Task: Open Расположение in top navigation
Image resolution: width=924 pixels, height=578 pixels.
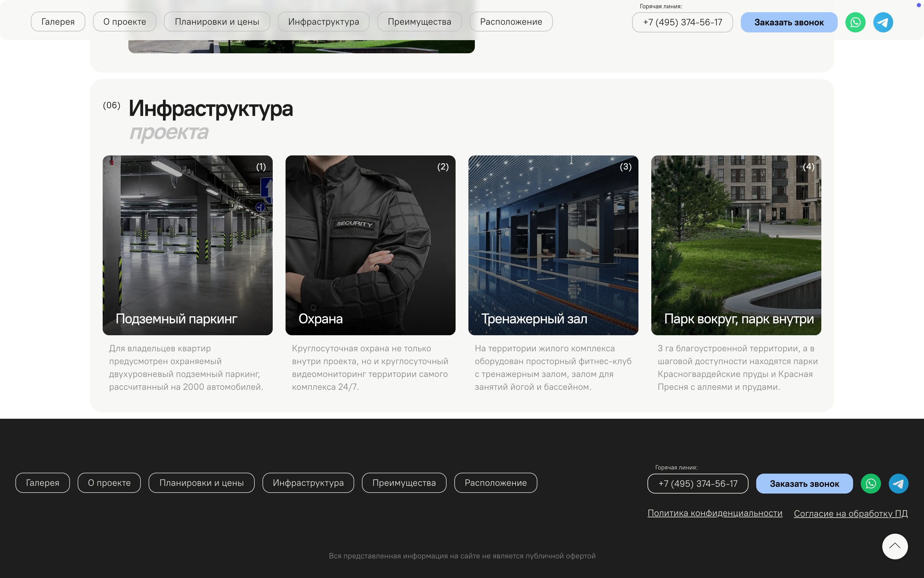Action: point(511,22)
